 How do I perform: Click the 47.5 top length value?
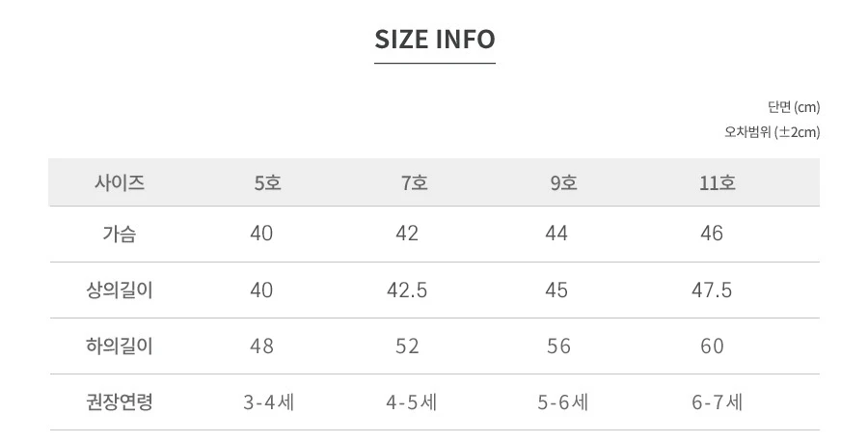coord(712,291)
